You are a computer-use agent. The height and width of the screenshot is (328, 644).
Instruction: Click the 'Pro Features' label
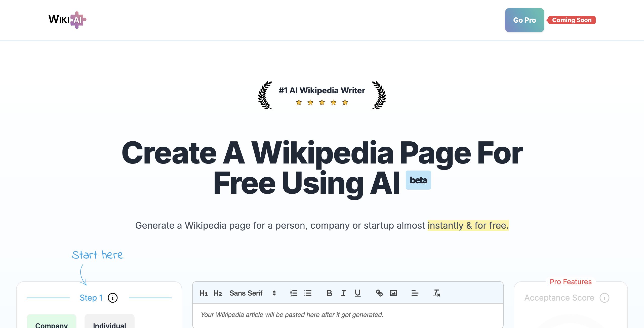(x=571, y=282)
